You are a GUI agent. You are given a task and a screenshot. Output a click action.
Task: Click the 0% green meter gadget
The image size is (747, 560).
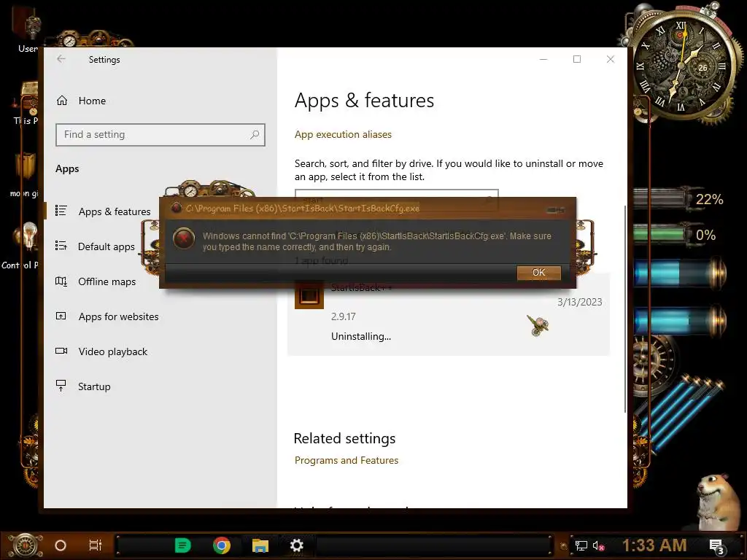click(676, 235)
